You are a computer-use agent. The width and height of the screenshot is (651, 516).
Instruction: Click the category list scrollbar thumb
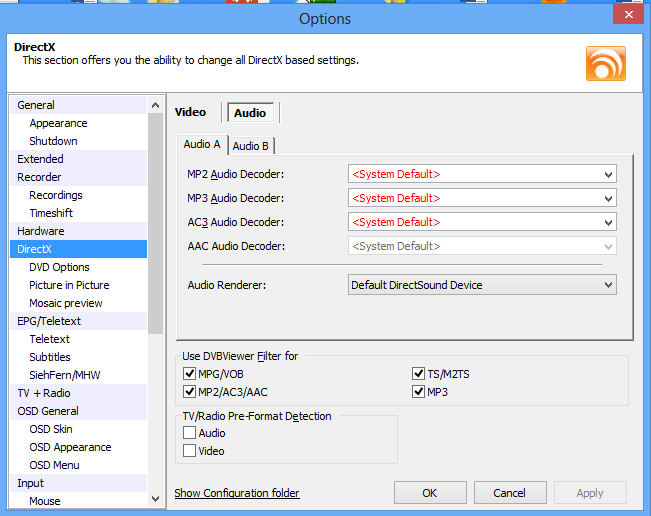click(x=156, y=223)
